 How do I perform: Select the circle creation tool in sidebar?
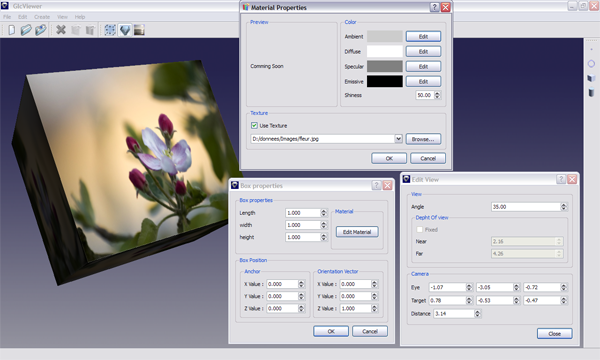591,64
